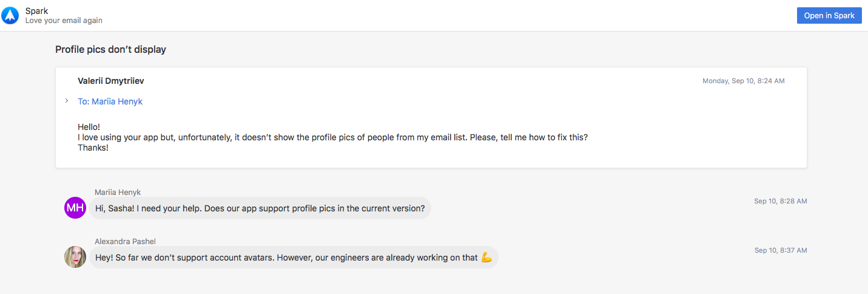Click Alexandra Pashel's reply bubble
The image size is (868, 294).
pos(294,257)
